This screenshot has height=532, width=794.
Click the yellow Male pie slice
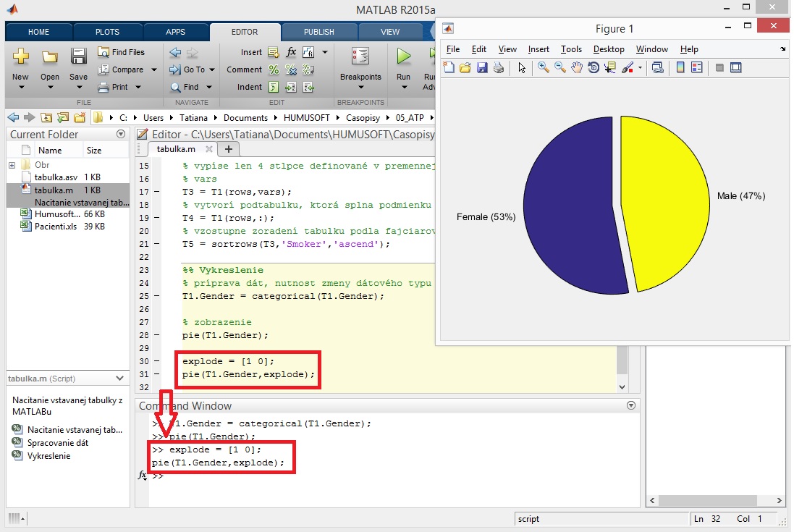pyautogui.click(x=666, y=203)
